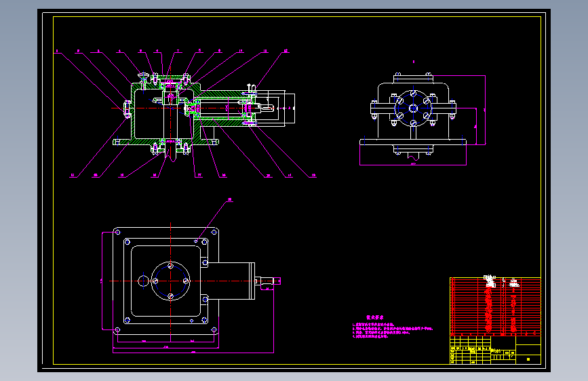This screenshot has width=588, height=381.
Task: Click the plug on the housing's left wall in section
Action: coord(127,108)
